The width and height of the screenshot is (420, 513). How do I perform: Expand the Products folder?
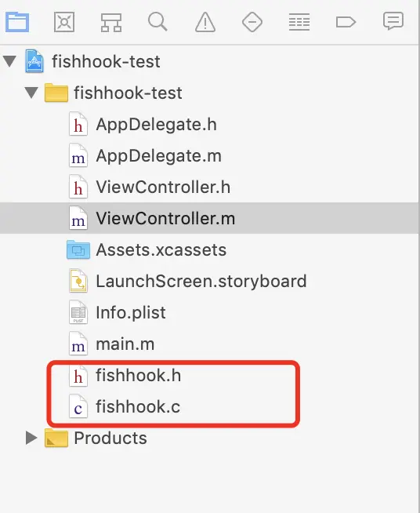pyautogui.click(x=31, y=438)
